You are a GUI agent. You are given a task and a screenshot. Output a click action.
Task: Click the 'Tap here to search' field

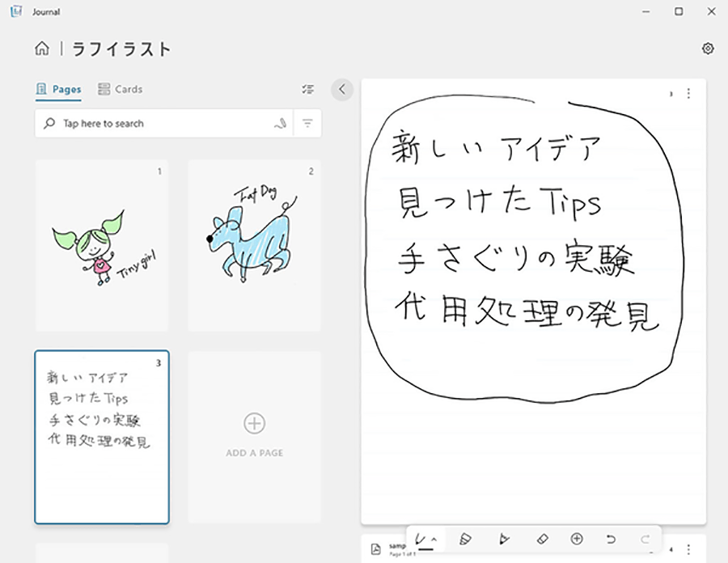coord(163,124)
